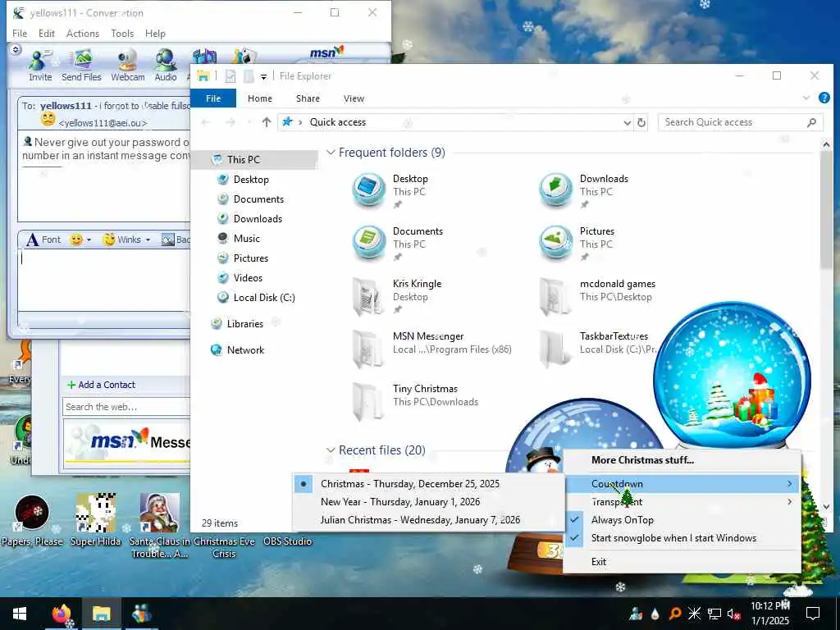Click MSN Messenger icon on taskbar
840x630 pixels.
coord(141,614)
